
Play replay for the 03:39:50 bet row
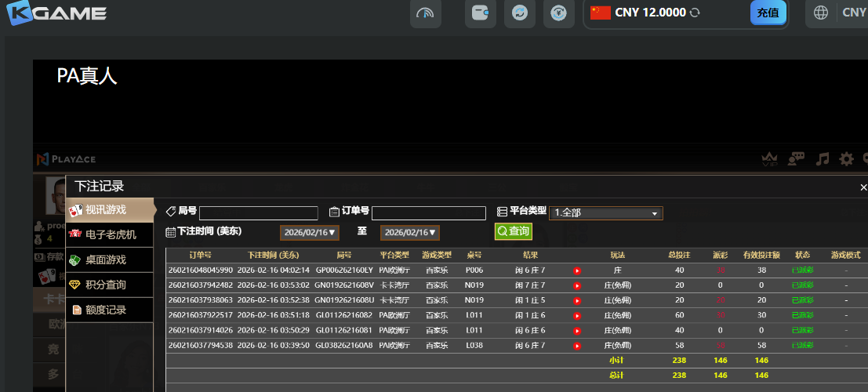(577, 345)
